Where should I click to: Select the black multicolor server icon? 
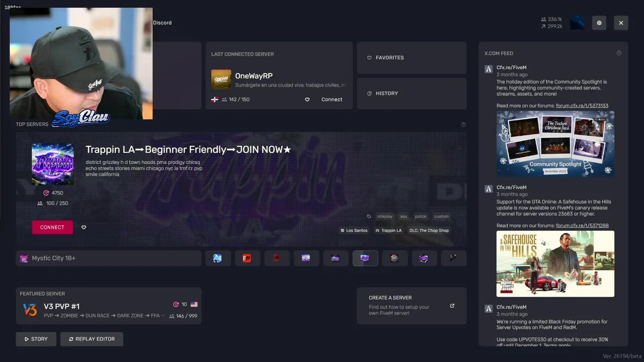(394, 258)
